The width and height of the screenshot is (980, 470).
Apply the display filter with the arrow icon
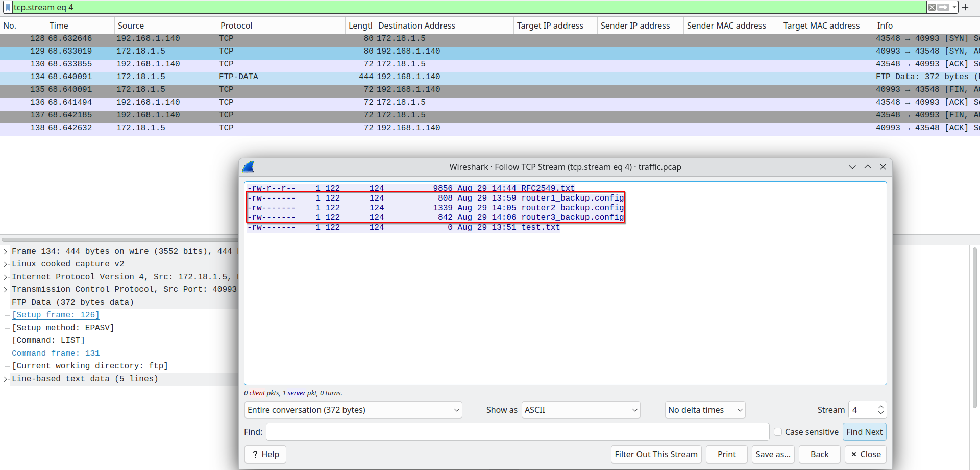pos(943,7)
